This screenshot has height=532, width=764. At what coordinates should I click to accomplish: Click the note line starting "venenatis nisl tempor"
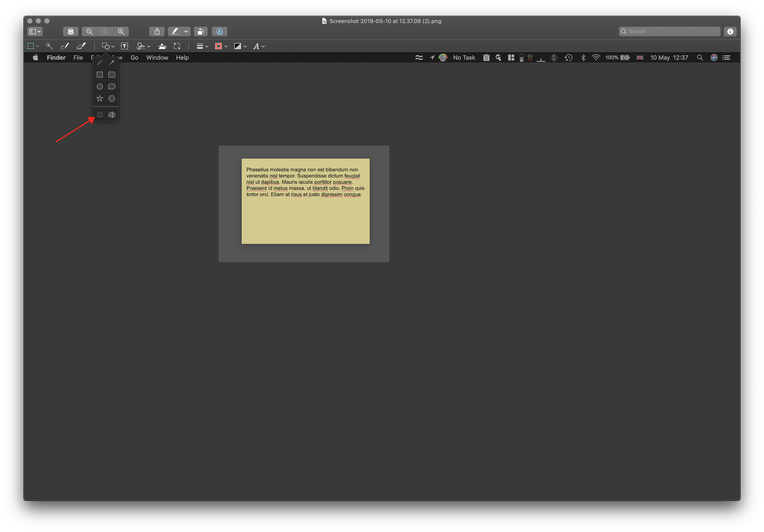[303, 176]
